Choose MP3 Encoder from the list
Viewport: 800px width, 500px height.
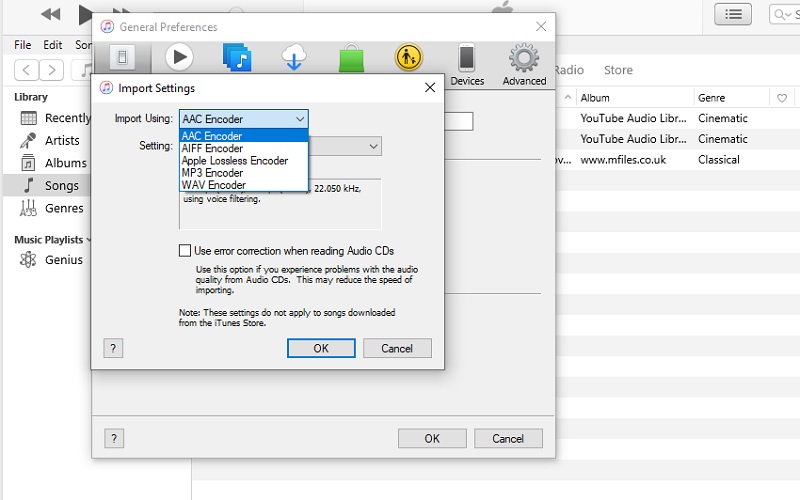tap(212, 173)
